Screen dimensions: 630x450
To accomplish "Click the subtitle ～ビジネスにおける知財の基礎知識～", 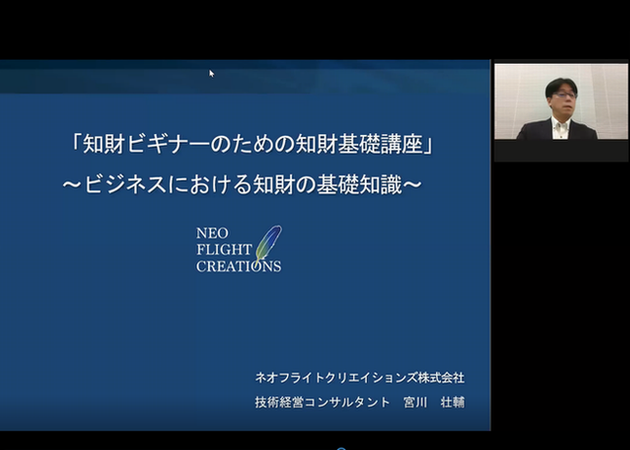I will (242, 185).
